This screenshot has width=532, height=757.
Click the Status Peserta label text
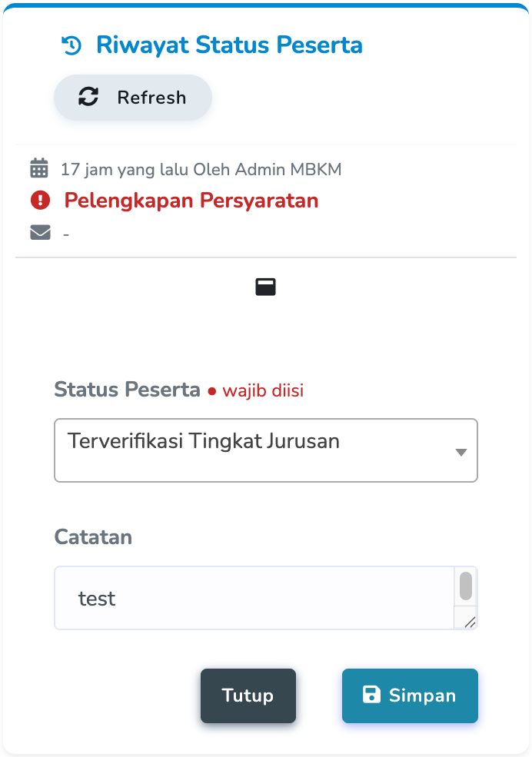127,390
